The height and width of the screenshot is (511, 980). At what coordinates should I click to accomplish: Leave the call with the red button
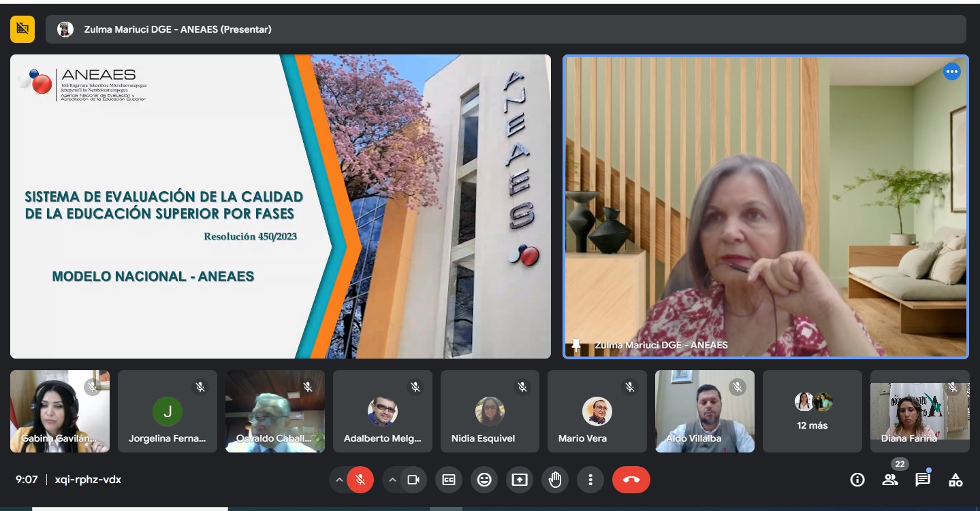pos(631,480)
